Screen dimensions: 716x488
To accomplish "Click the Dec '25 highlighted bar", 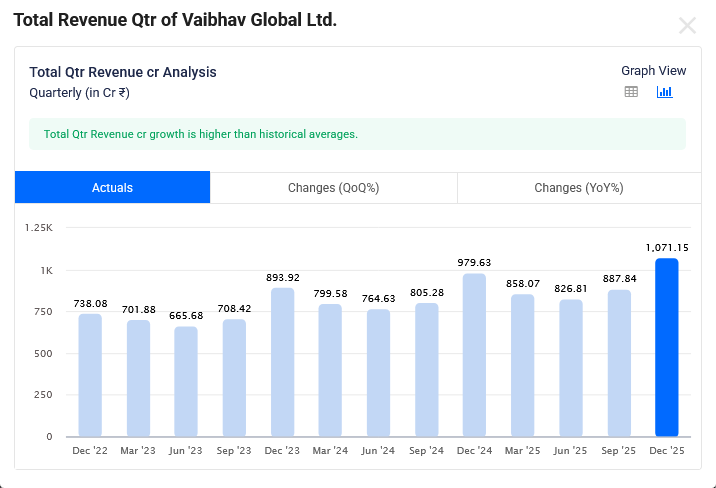I will 667,348.
